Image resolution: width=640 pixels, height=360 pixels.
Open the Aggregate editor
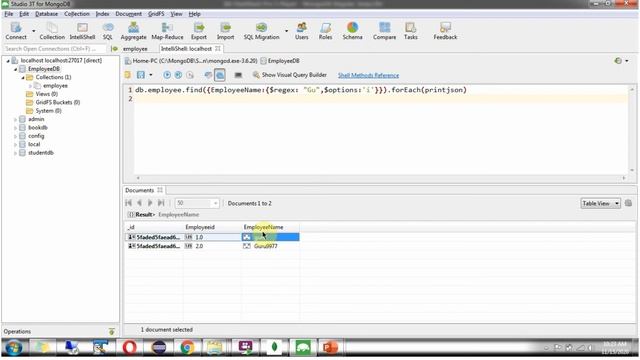[x=133, y=31]
